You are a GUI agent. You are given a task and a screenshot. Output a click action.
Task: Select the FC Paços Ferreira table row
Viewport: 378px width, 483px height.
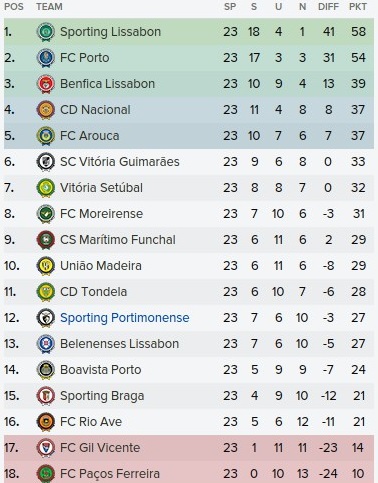(189, 473)
